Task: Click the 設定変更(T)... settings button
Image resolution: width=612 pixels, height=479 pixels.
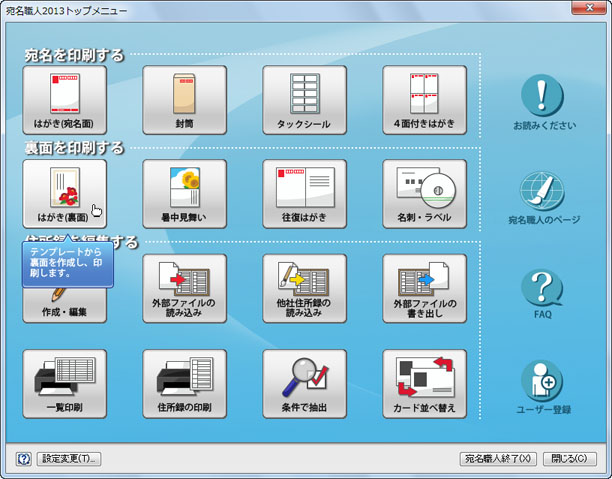Action: click(x=70, y=459)
